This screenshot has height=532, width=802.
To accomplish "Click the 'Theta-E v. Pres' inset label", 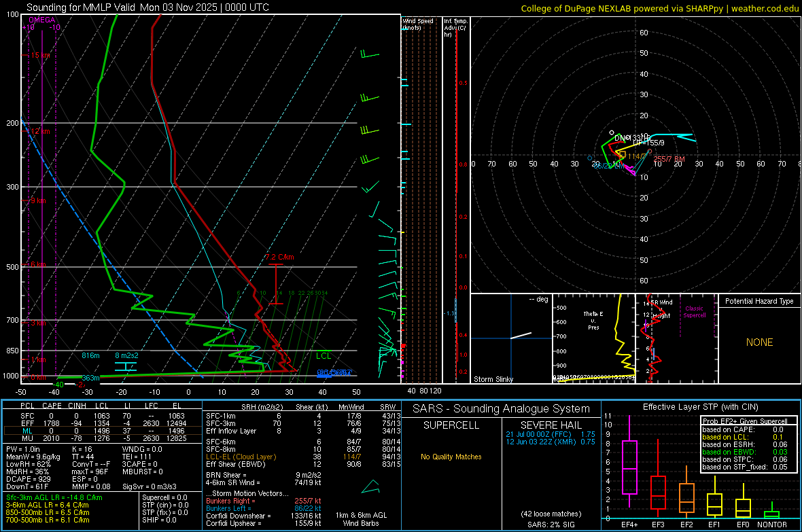I will [593, 320].
